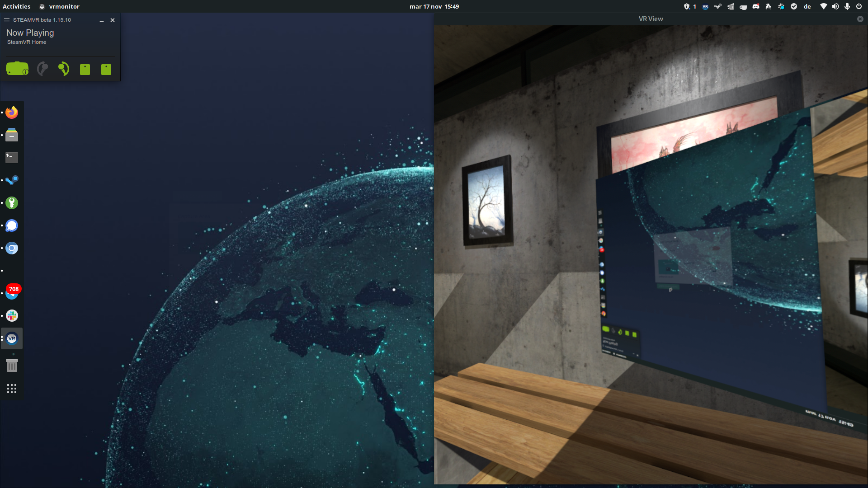The height and width of the screenshot is (488, 868).
Task: Minimize the SteamVR status window
Action: [x=102, y=20]
